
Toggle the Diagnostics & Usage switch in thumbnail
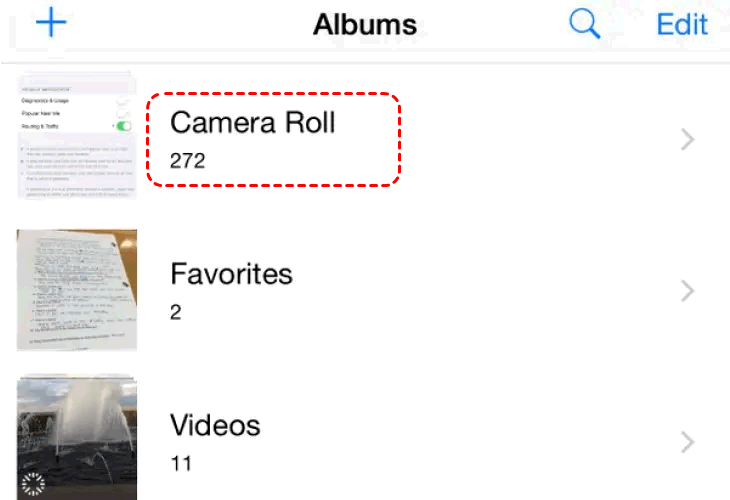[123, 102]
